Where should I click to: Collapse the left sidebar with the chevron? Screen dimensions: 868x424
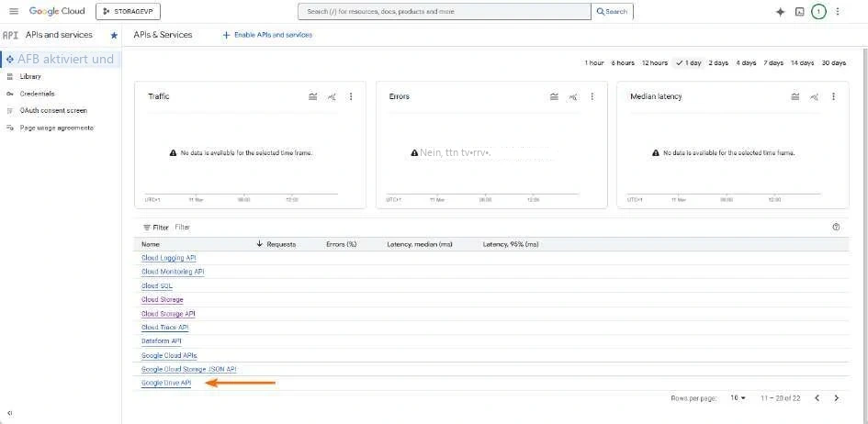click(9, 413)
